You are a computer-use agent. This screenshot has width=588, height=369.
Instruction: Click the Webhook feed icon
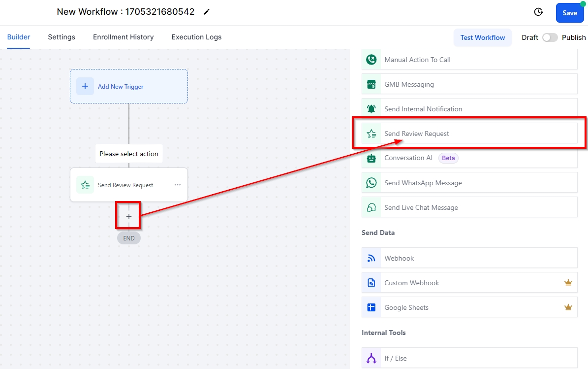click(x=371, y=258)
